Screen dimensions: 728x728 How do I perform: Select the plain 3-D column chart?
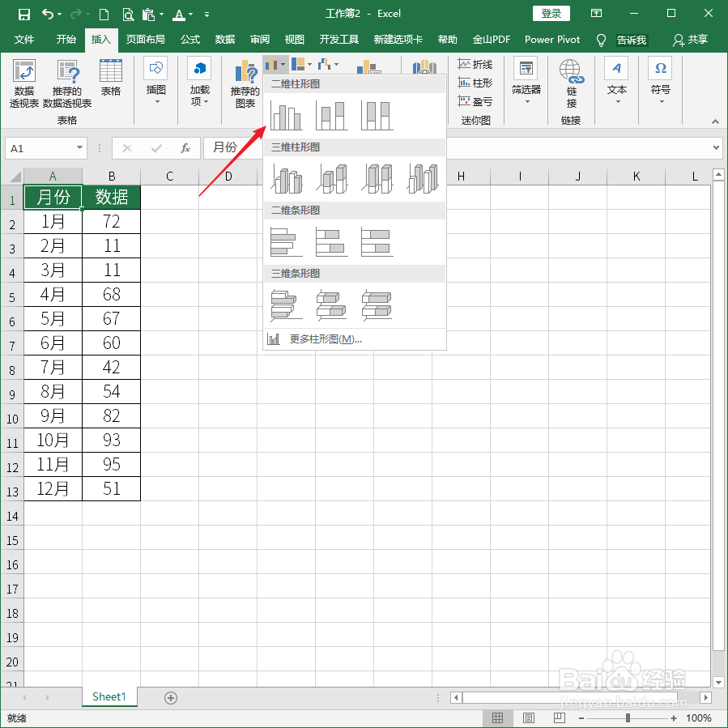pos(423,179)
